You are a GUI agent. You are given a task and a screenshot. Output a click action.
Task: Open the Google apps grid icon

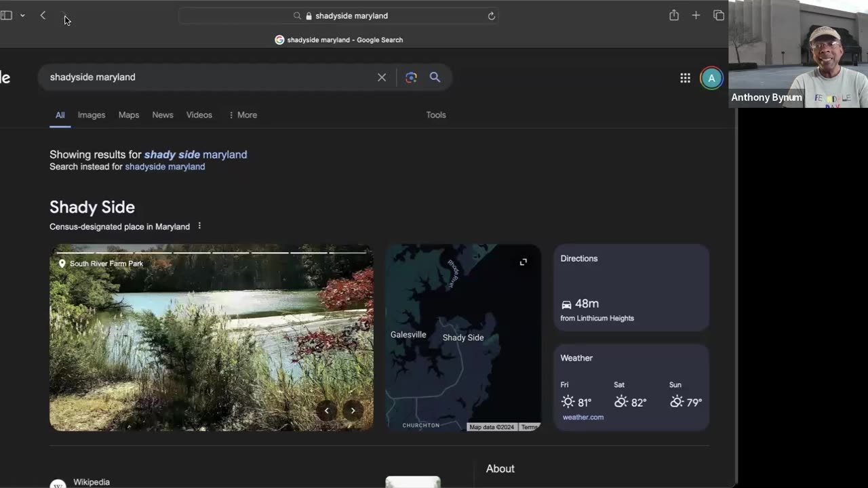point(685,78)
